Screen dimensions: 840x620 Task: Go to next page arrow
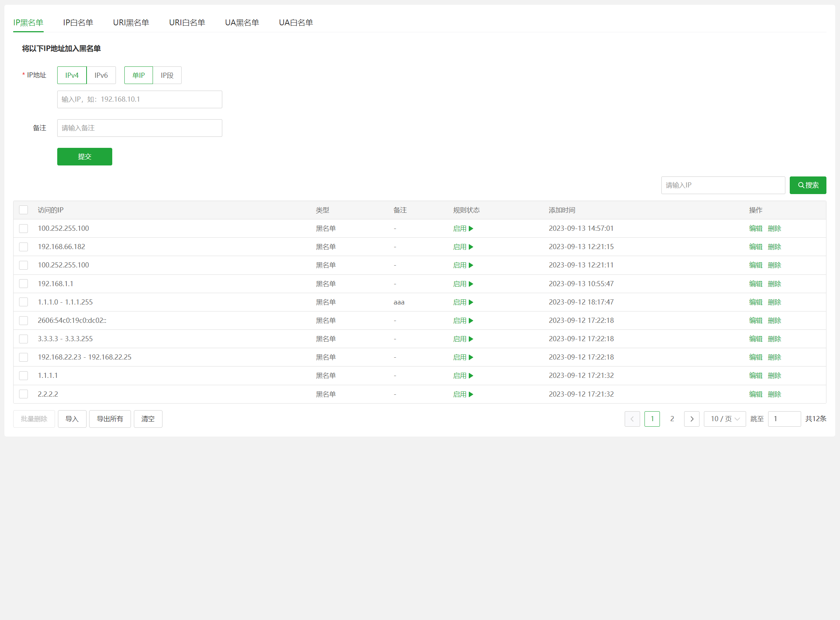[x=691, y=419]
